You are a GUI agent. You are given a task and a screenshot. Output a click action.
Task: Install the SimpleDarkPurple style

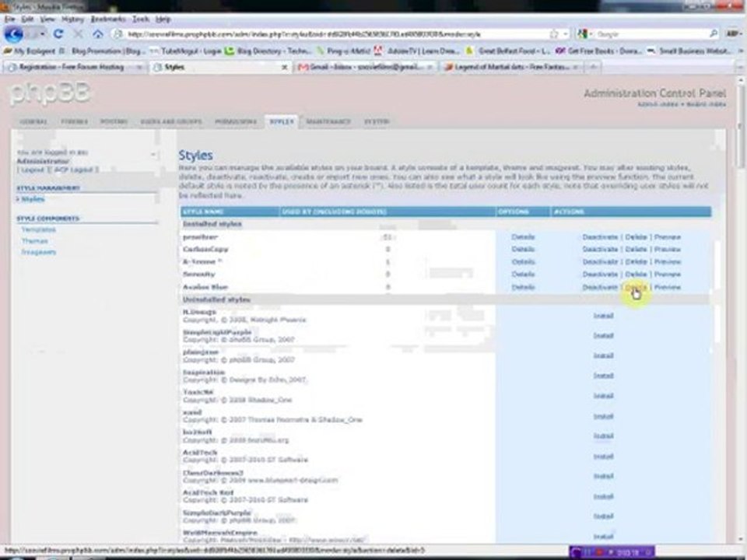pyautogui.click(x=603, y=516)
